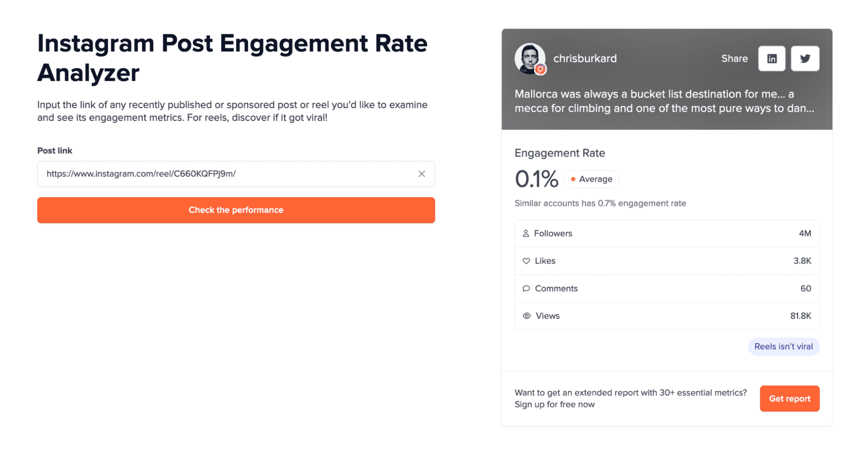Click the Instagram badge on avatar
This screenshot has width=868, height=451.
pos(540,69)
